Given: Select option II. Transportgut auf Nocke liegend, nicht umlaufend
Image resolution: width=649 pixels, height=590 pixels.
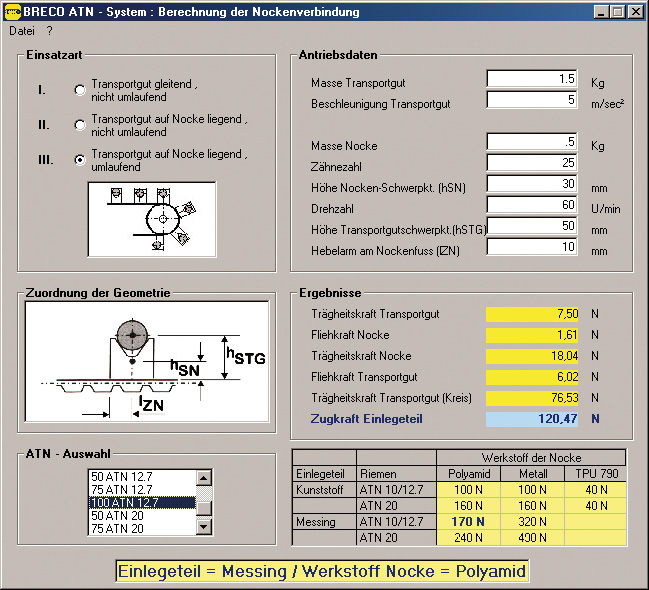Looking at the screenshot, I should pyautogui.click(x=80, y=125).
